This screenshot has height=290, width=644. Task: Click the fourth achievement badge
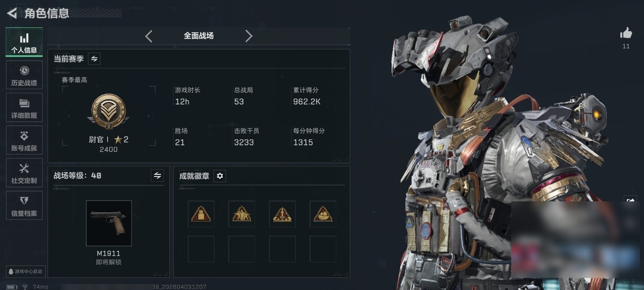(x=323, y=214)
